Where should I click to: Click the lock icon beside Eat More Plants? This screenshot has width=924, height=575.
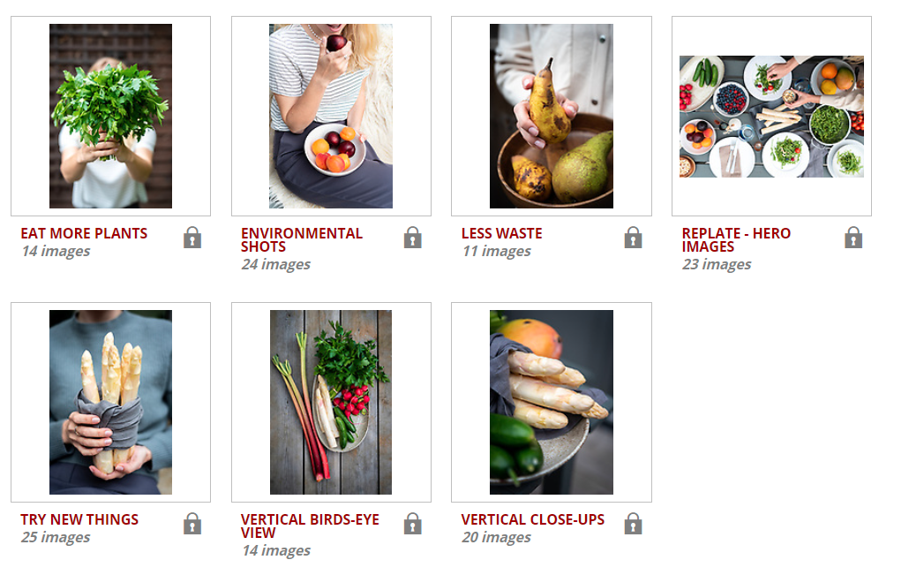coord(192,238)
